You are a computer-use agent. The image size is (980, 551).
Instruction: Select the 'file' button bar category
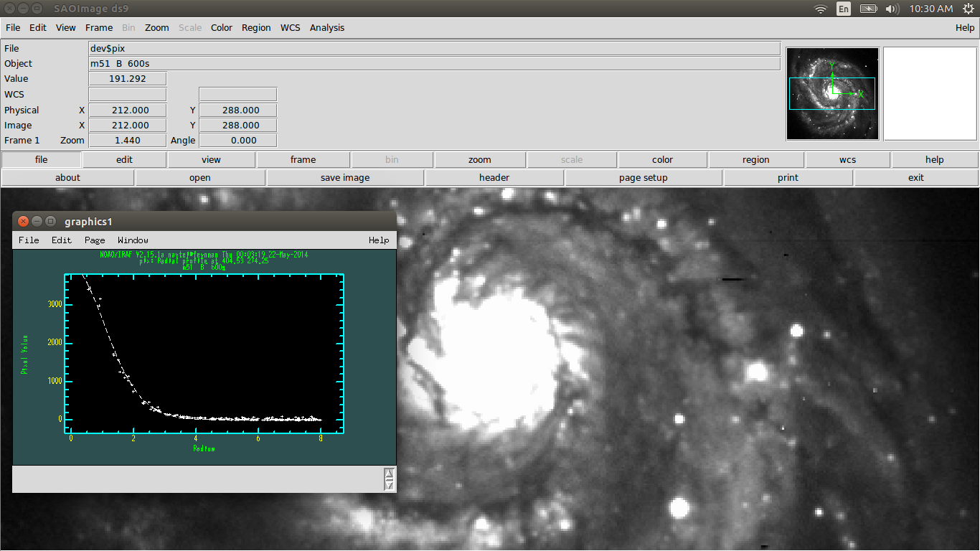coord(42,159)
